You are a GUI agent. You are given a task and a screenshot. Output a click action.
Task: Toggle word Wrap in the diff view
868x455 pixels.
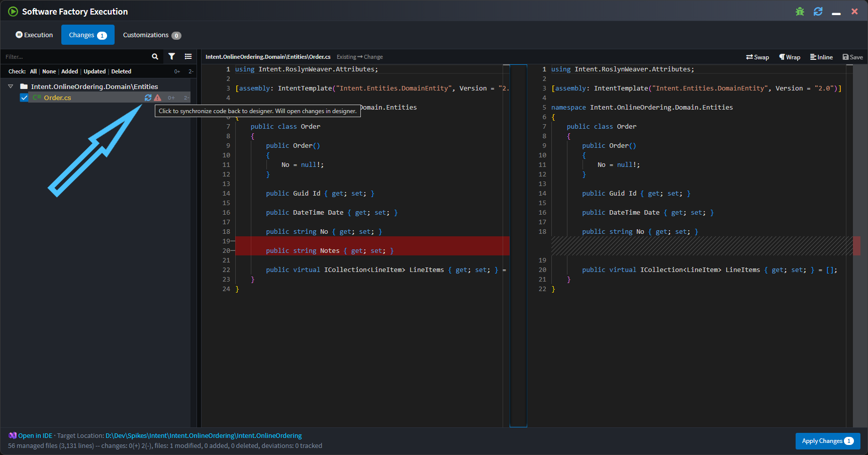[x=789, y=57]
